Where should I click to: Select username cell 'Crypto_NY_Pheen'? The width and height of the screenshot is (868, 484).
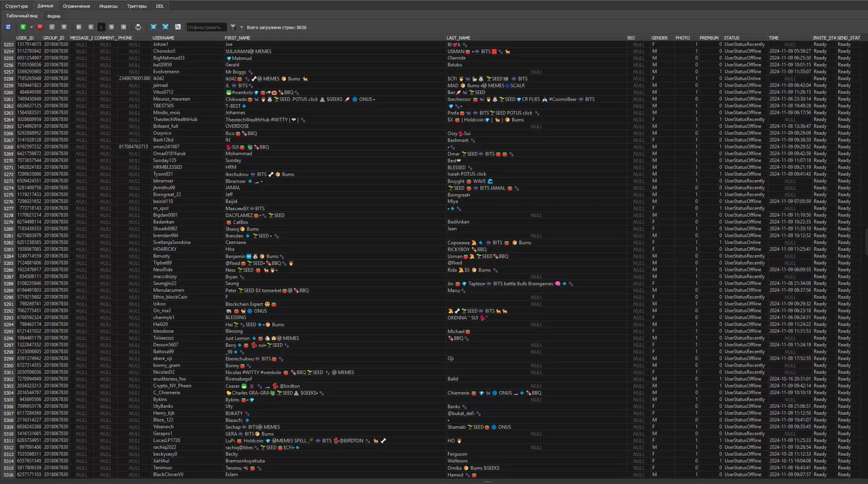(187, 386)
